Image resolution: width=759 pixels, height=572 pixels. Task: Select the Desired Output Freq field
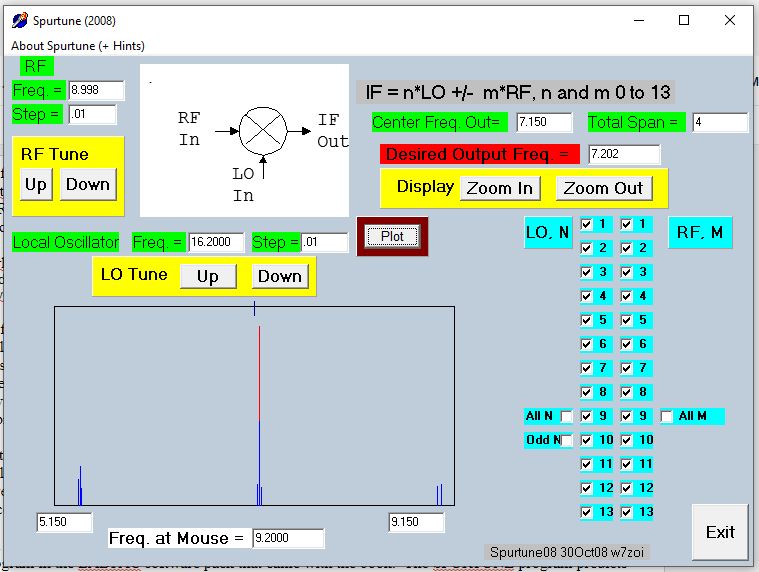click(624, 155)
